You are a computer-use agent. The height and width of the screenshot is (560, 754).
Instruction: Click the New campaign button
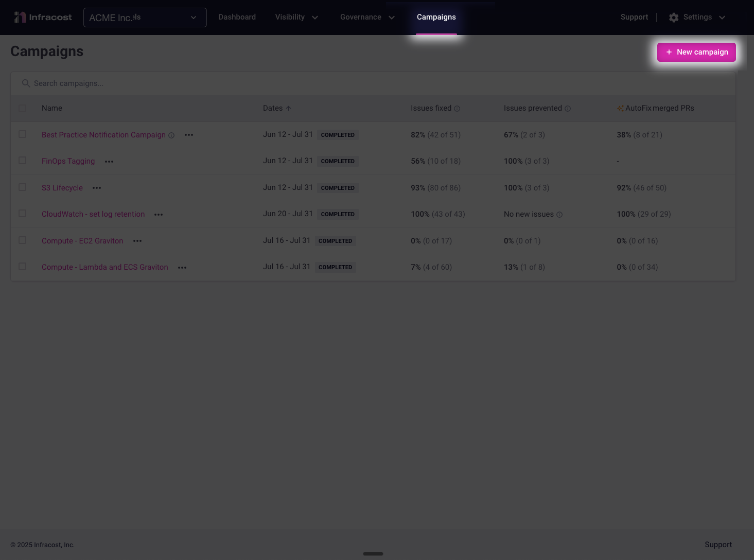pyautogui.click(x=696, y=52)
